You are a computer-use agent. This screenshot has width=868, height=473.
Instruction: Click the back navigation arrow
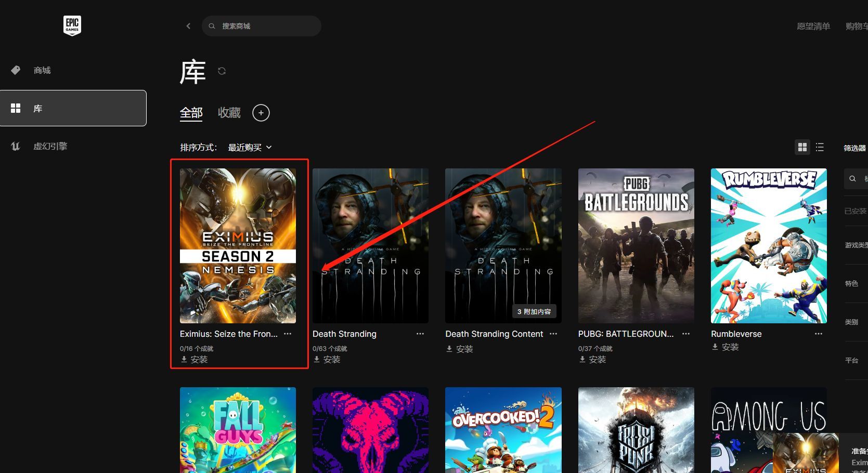coord(188,25)
